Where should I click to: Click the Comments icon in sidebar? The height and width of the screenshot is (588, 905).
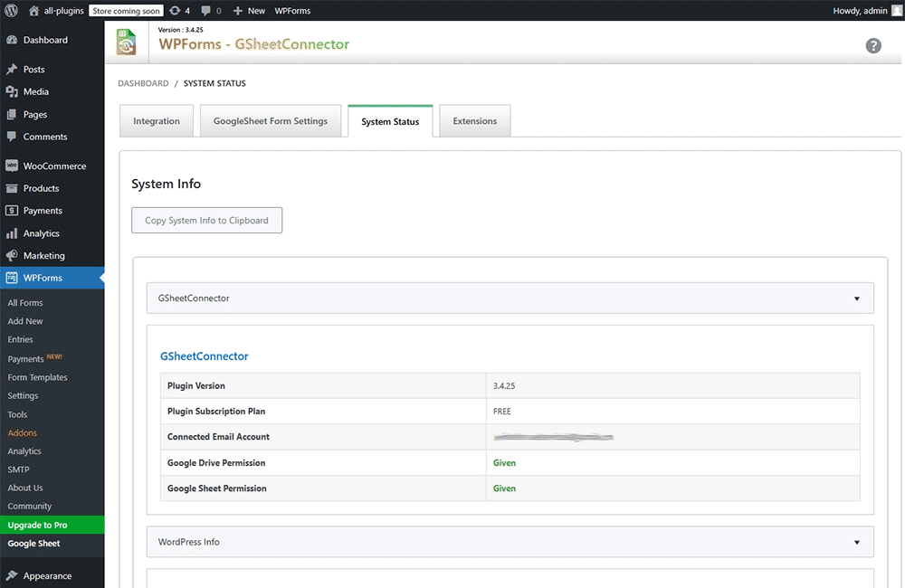click(x=12, y=137)
